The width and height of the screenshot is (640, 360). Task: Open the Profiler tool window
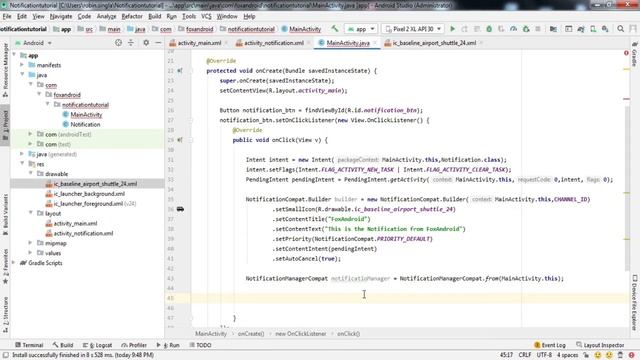pyautogui.click(x=134, y=345)
